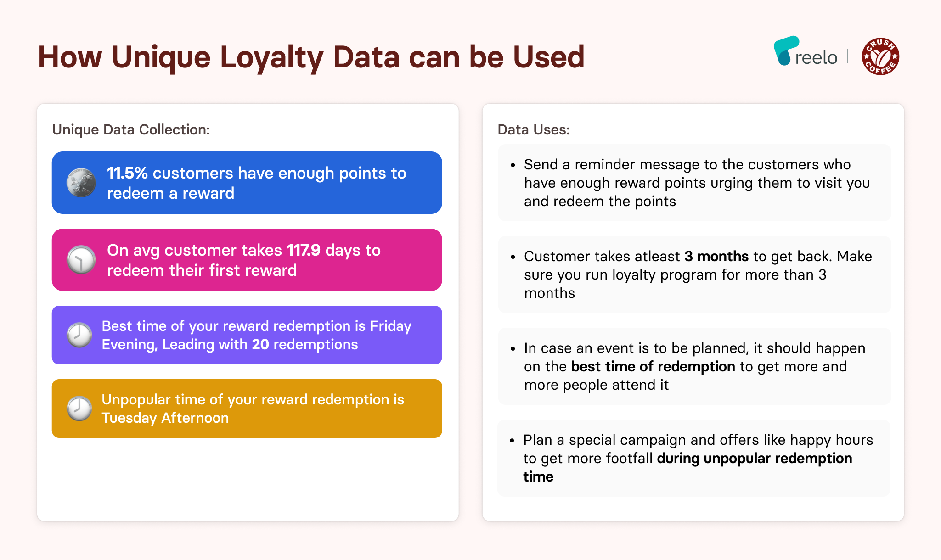Viewport: 941px width, 560px height.
Task: Click the 'How Unique Loyalty Data can be Used' title
Action: tap(311, 57)
